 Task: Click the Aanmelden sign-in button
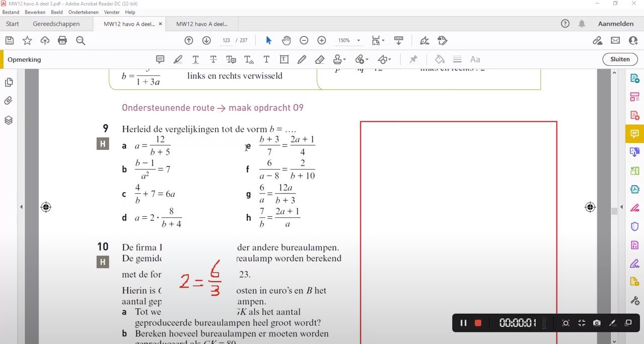point(616,24)
